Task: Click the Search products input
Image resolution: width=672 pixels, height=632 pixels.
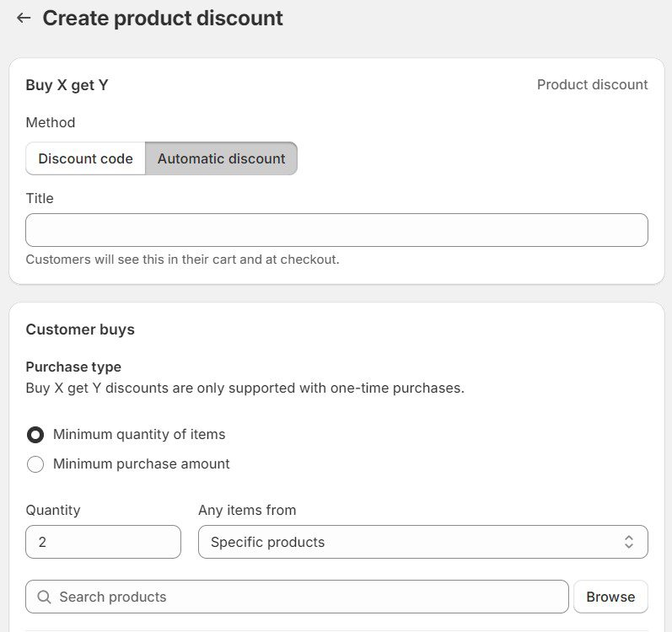Action: point(304,597)
